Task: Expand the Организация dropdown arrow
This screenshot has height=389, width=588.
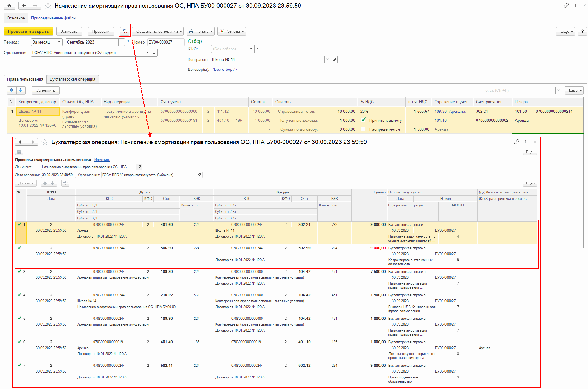Action: point(148,53)
